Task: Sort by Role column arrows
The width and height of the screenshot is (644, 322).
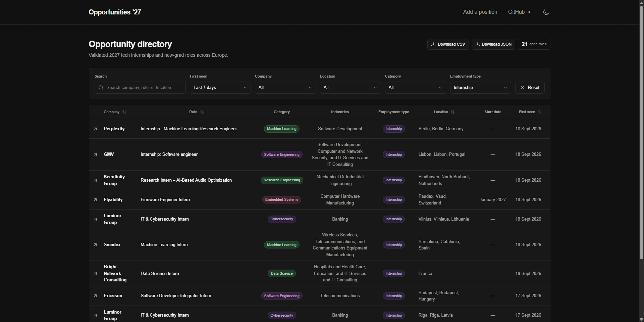Action: point(202,112)
